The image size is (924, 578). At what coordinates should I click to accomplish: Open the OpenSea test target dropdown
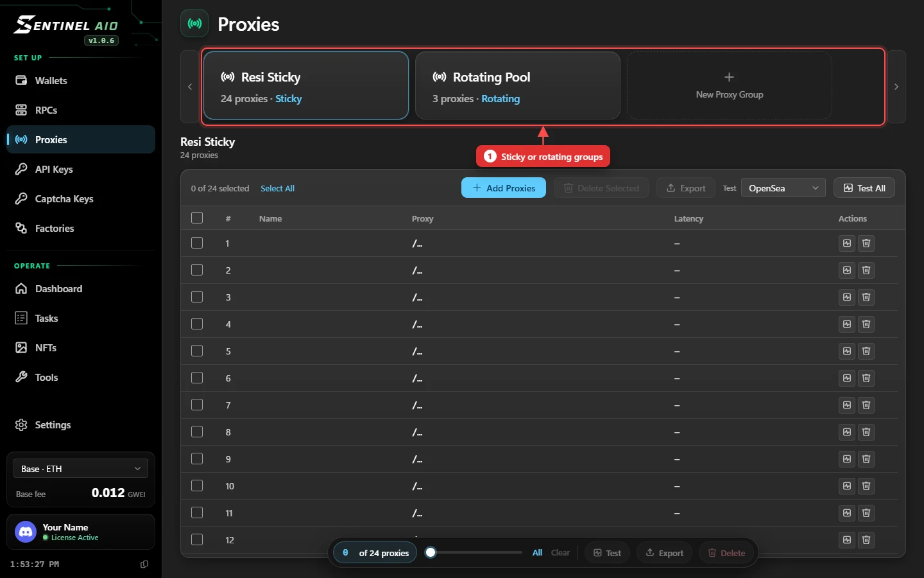pos(783,188)
